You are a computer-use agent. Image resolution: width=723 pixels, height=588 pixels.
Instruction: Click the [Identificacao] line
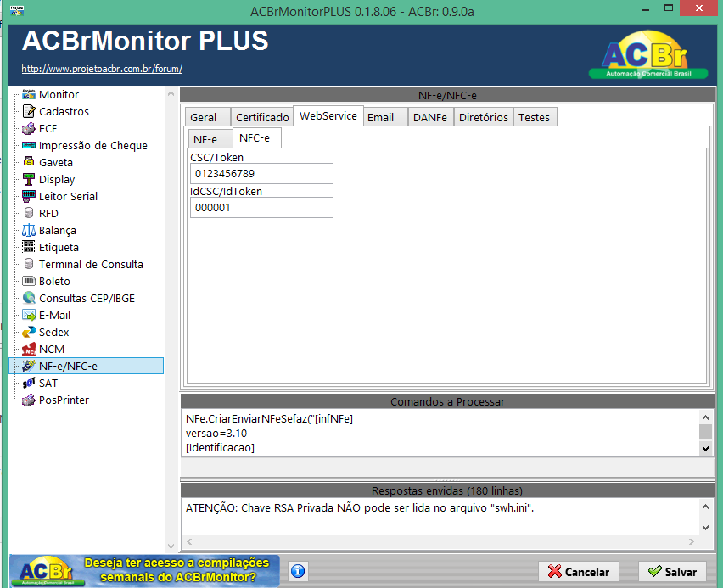[220, 447]
